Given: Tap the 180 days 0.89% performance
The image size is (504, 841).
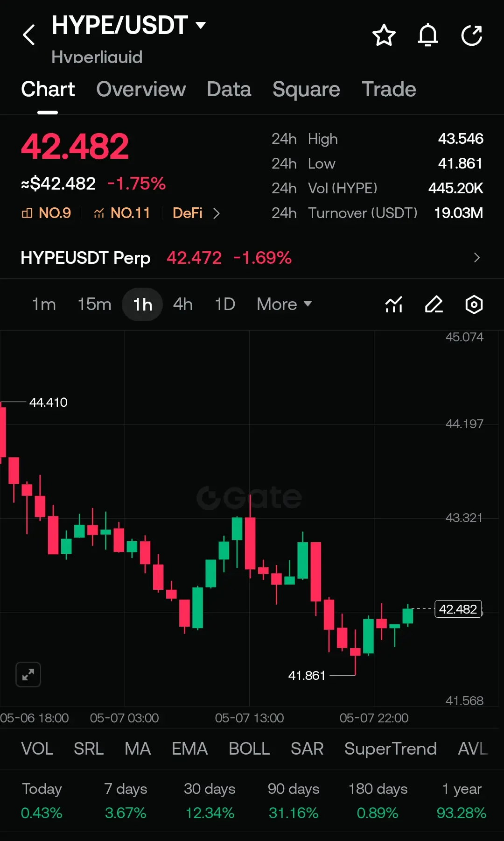Looking at the screenshot, I should click(x=378, y=801).
